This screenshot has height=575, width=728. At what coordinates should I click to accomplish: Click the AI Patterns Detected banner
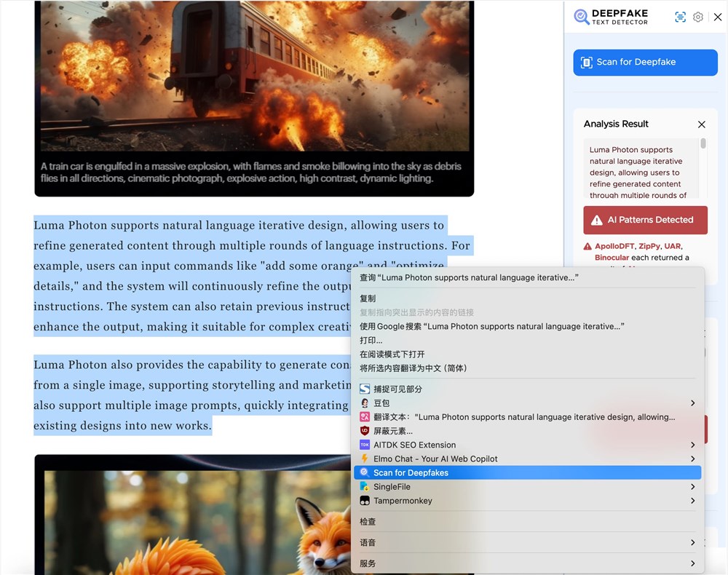coord(645,220)
